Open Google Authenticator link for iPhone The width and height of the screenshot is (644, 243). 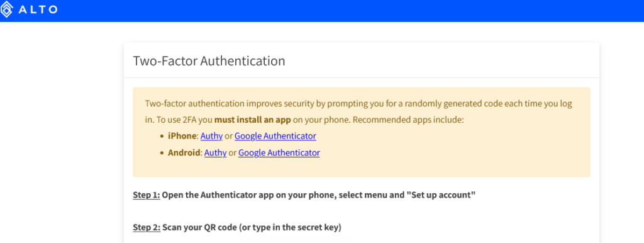(x=275, y=136)
